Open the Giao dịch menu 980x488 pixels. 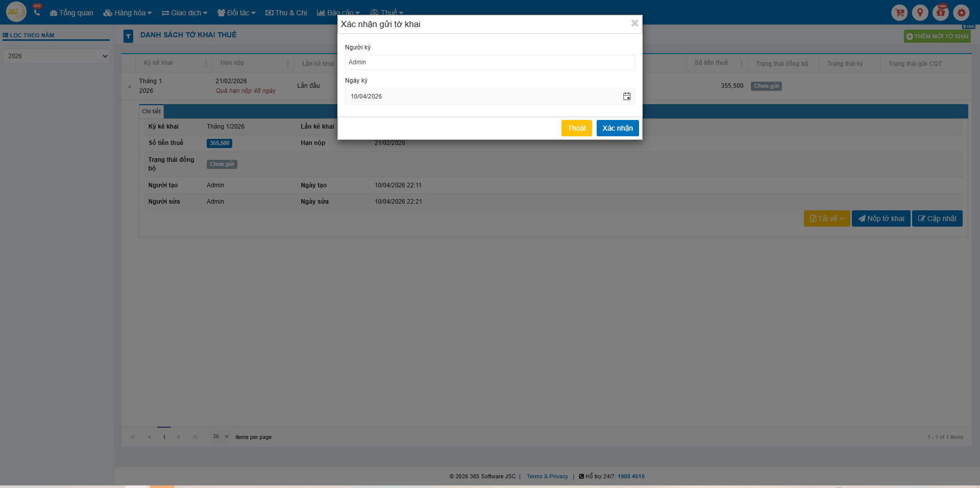[184, 13]
